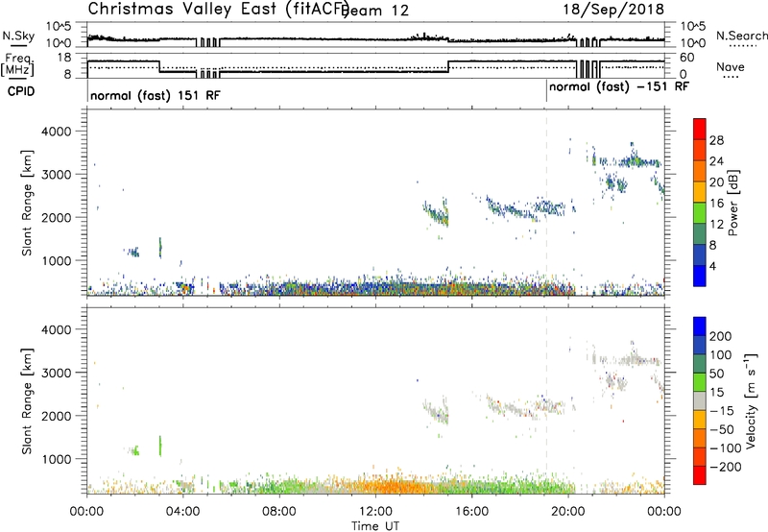Click the blue bottom segment of Power colorbar
This screenshot has width=768, height=532.
click(x=700, y=276)
